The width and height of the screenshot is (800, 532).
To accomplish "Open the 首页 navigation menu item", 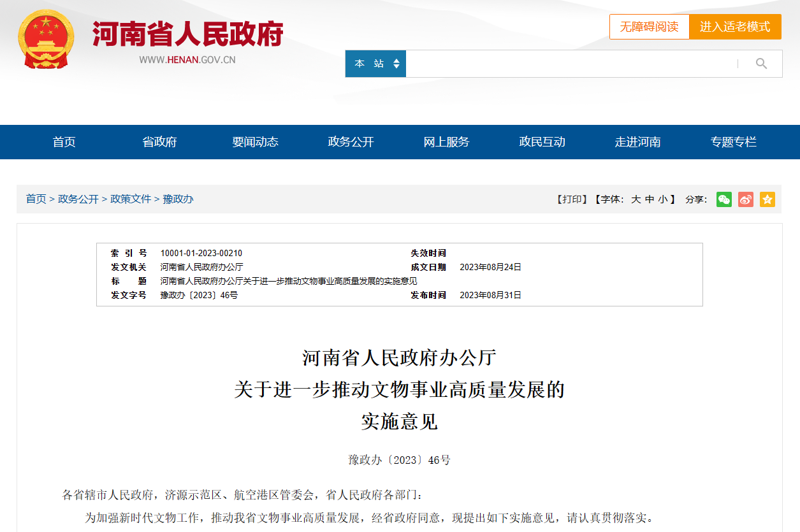I will click(64, 142).
